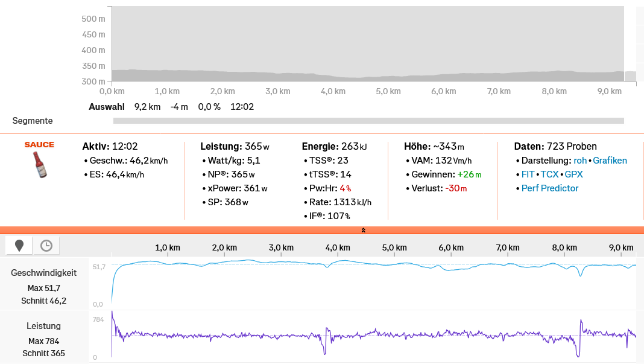Image resolution: width=644 pixels, height=364 pixels.
Task: Open the Perf Predictor tool
Action: click(x=550, y=188)
